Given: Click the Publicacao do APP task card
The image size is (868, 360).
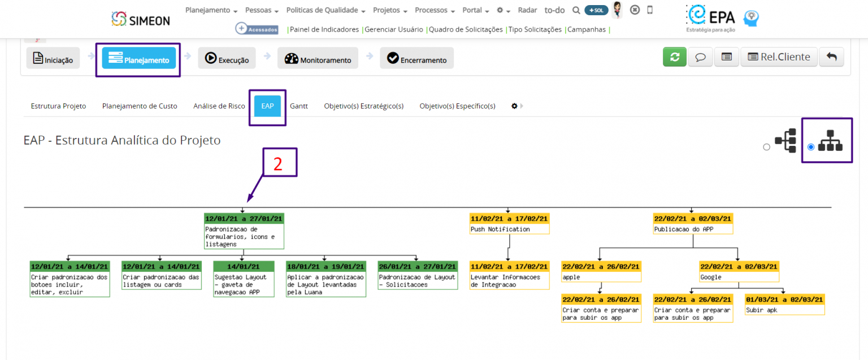Looking at the screenshot, I should pos(692,224).
